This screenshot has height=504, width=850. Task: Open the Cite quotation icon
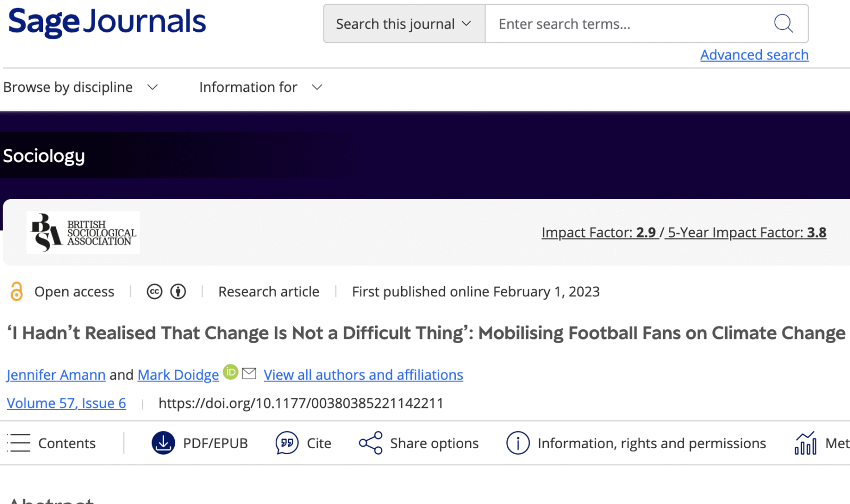coord(287,443)
